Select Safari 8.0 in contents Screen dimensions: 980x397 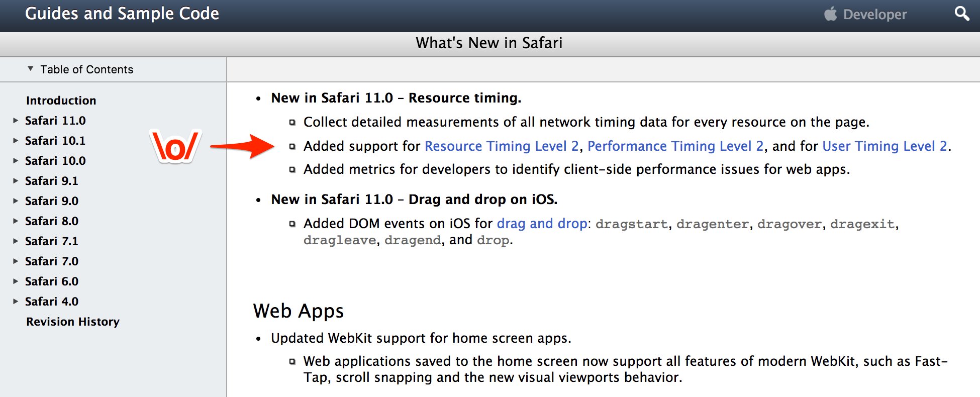pos(52,221)
